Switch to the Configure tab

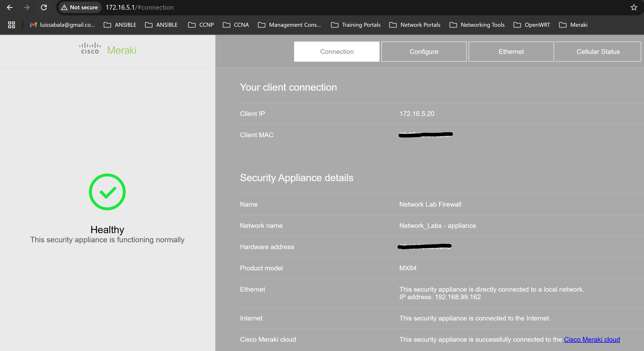coord(424,51)
